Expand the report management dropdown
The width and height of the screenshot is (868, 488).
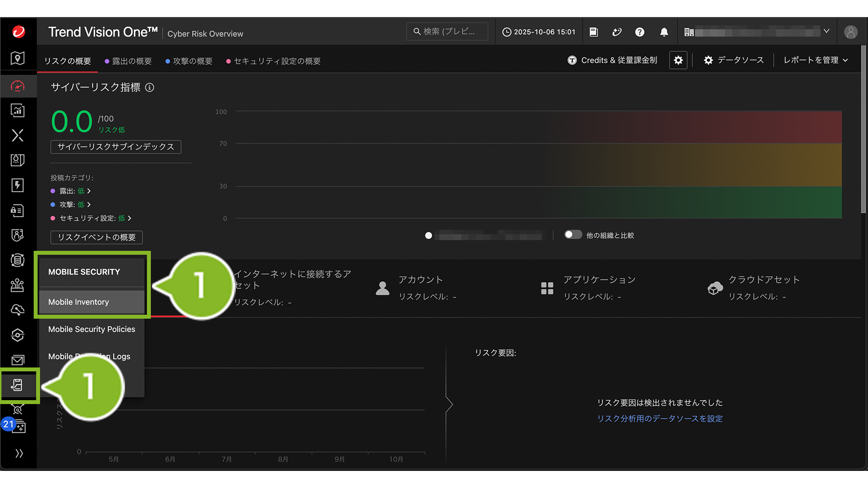815,60
